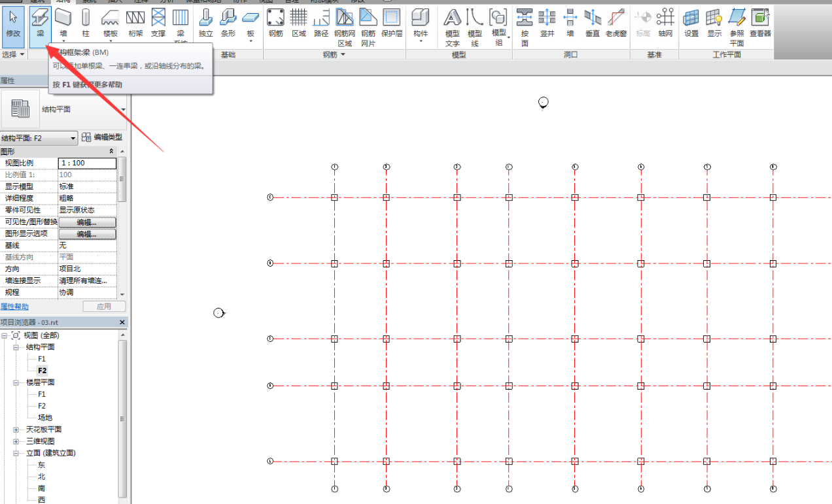832x504 pixels.
Task: Open the 属性帮助 link
Action: (14, 307)
